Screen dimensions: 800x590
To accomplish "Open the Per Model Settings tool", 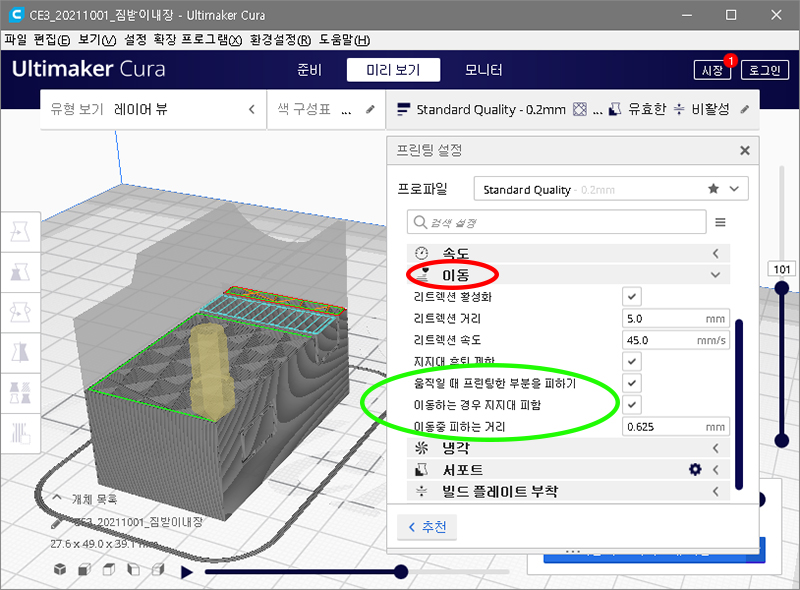I will click(x=20, y=393).
